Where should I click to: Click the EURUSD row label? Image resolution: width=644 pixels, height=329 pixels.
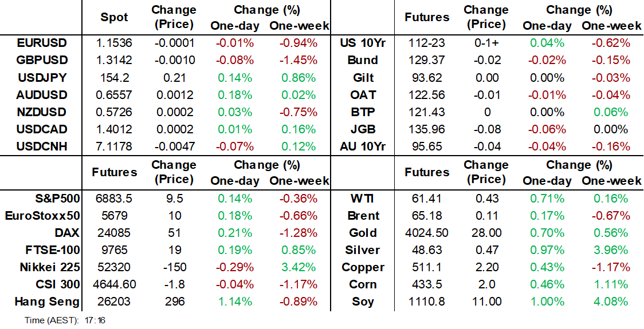(42, 43)
